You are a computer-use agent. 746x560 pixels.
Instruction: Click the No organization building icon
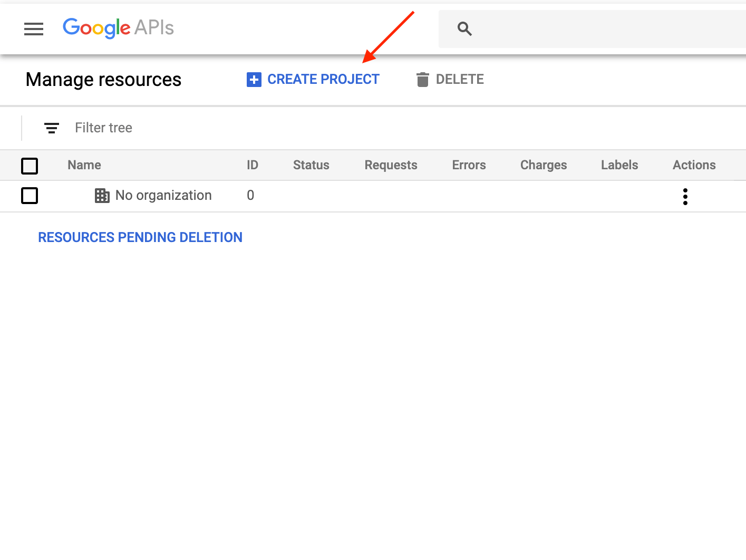[102, 196]
